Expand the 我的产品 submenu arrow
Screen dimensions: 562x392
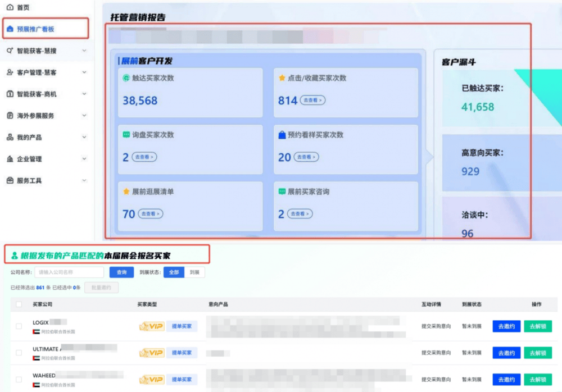[84, 137]
